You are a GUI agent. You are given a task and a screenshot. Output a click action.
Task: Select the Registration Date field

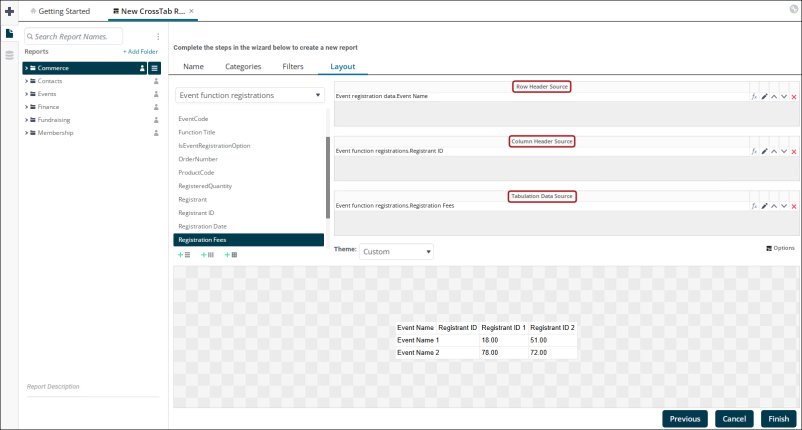(203, 226)
